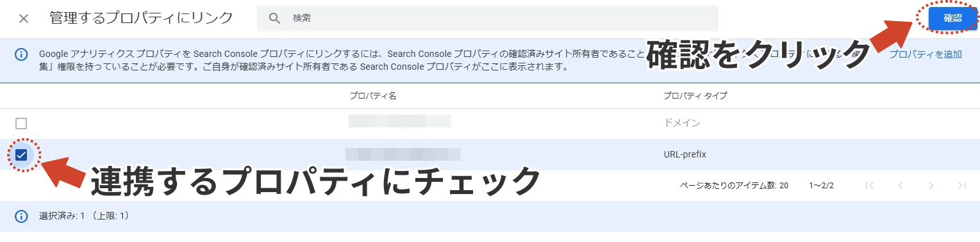Uncheck the URL-prefix property checkbox

(x=21, y=154)
